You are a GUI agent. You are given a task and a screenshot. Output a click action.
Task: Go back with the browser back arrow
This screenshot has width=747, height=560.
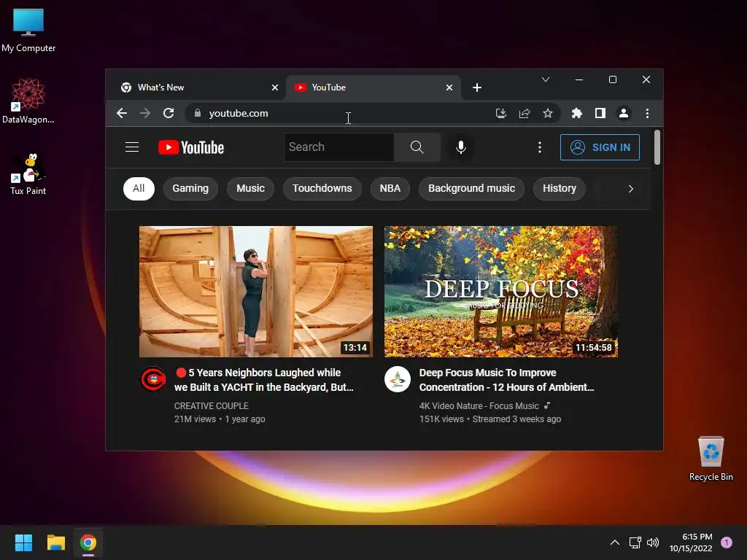(x=122, y=113)
